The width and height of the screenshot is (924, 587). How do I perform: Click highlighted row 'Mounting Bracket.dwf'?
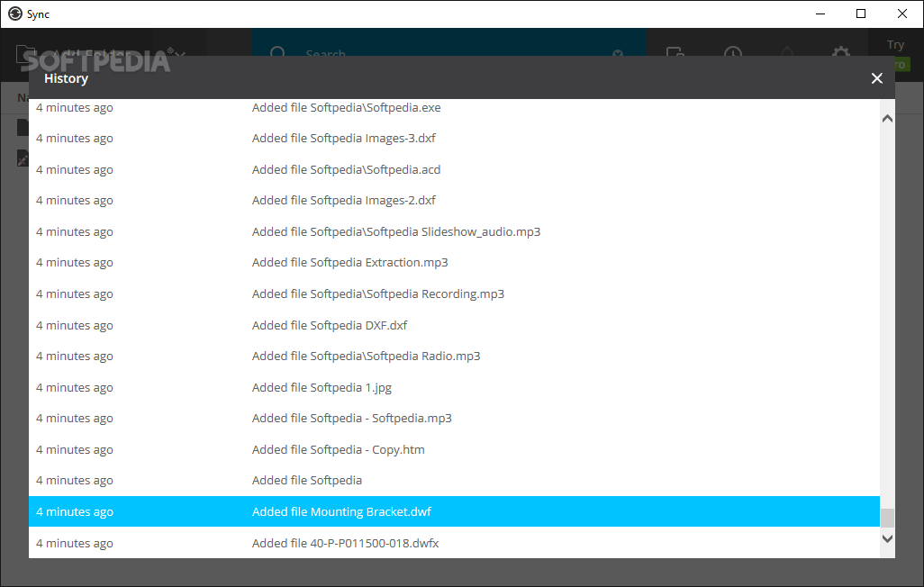pyautogui.click(x=454, y=511)
